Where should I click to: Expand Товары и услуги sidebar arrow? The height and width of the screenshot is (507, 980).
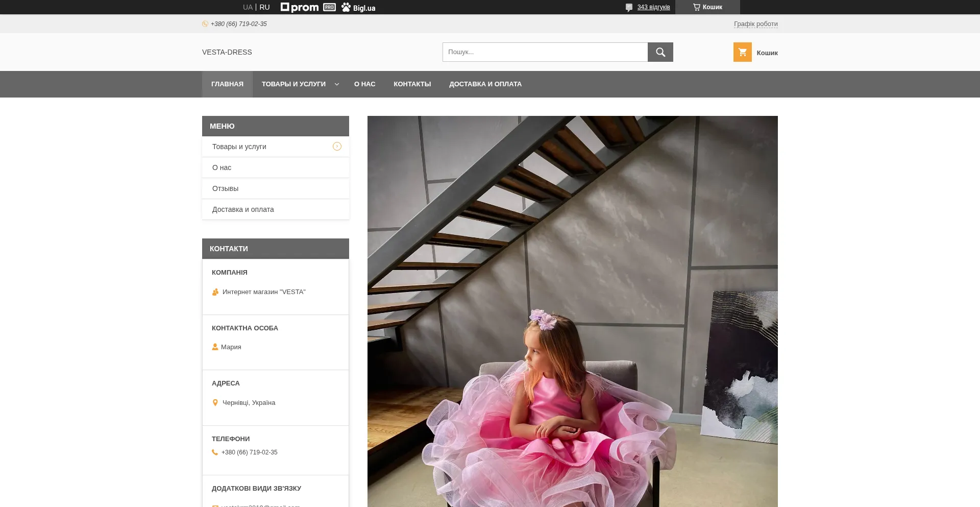click(337, 147)
